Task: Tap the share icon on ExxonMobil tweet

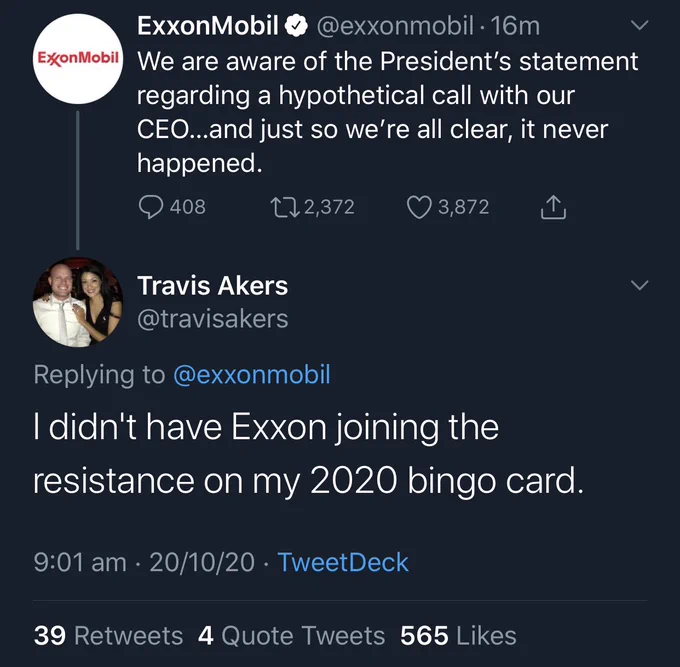Action: [553, 207]
